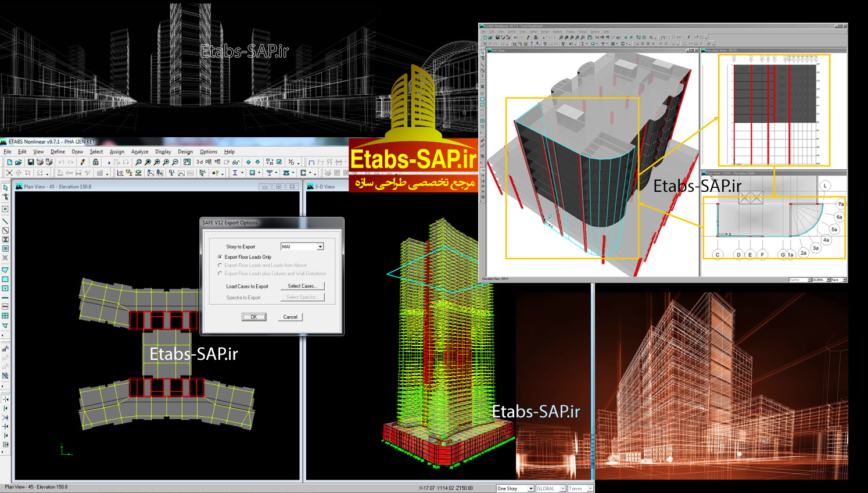
Task: Open the Analyze menu
Action: coord(140,152)
